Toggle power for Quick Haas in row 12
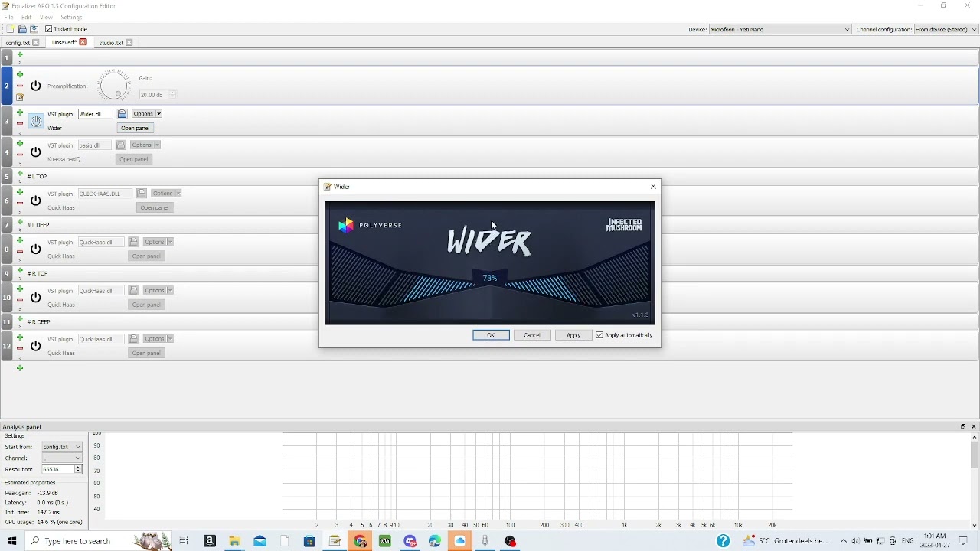 point(35,345)
